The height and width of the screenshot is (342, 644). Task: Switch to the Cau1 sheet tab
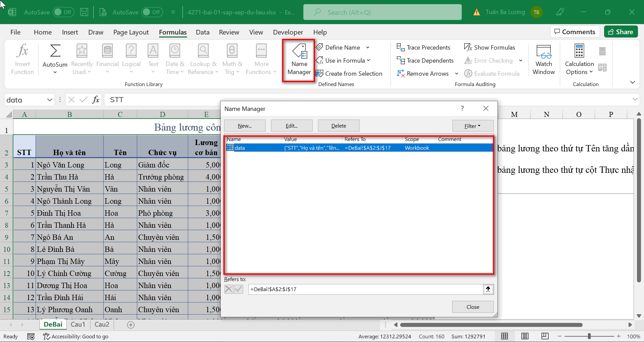coord(78,324)
